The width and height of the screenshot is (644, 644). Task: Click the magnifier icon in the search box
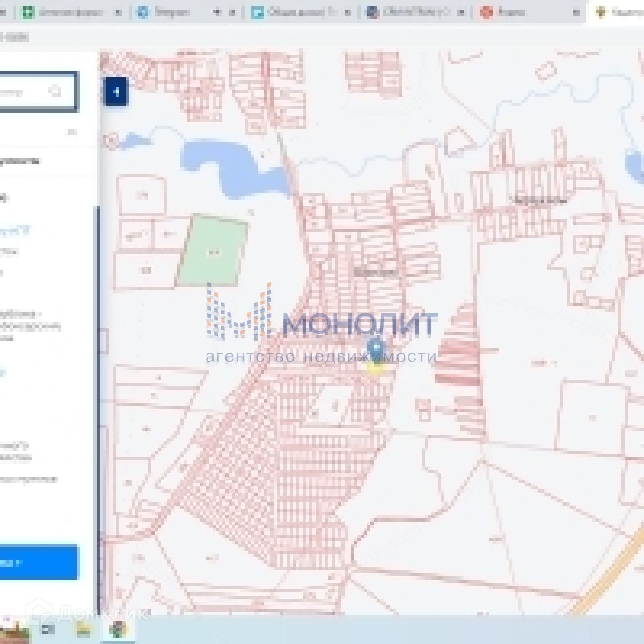(x=55, y=92)
